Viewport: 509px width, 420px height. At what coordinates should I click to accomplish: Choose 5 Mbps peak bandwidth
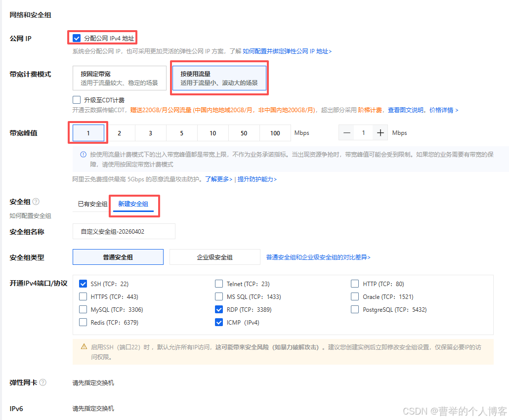(x=182, y=133)
